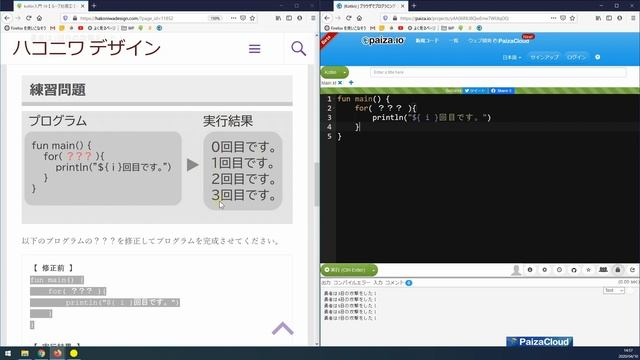Viewport: 640px width, 360px height.
Task: Reload the left Firefox window's page
Action: (29, 18)
